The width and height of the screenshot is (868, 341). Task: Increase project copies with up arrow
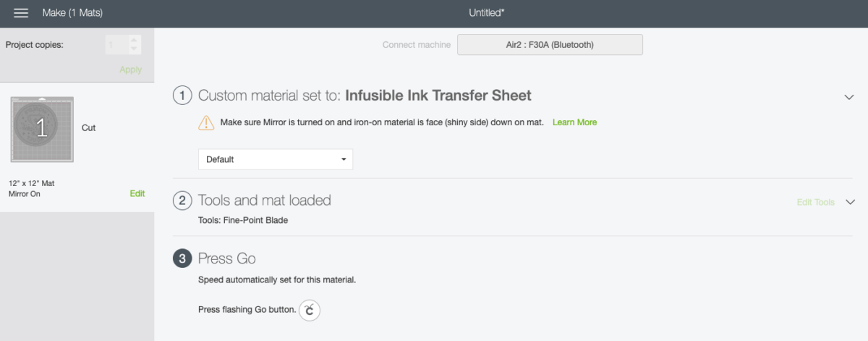133,41
